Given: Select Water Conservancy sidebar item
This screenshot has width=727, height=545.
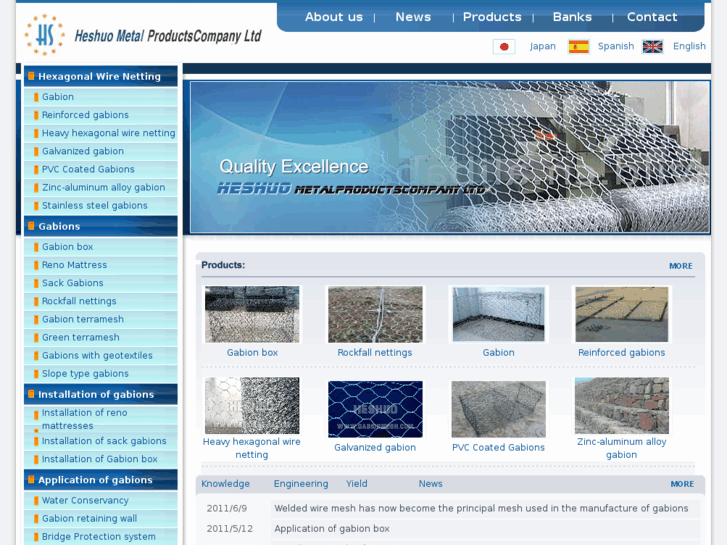Looking at the screenshot, I should tap(85, 500).
